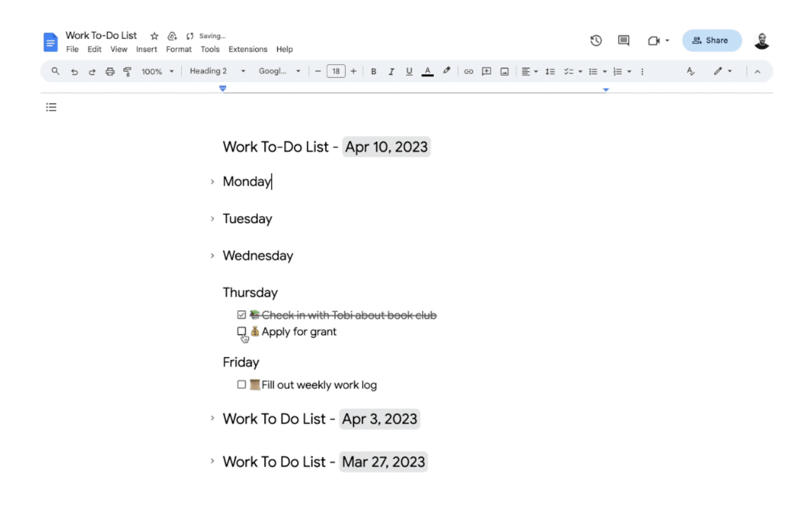The width and height of the screenshot is (812, 506).
Task: Uncheck the Tobi book club task
Action: click(242, 315)
